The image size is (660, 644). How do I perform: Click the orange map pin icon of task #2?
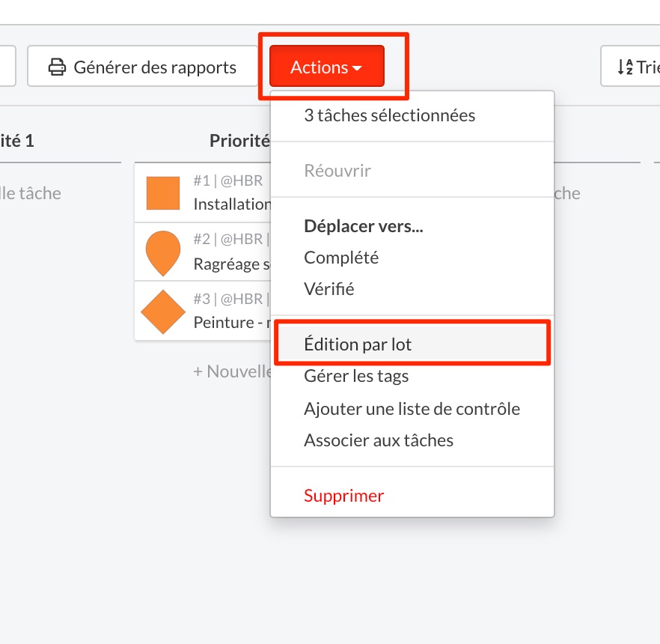click(163, 253)
